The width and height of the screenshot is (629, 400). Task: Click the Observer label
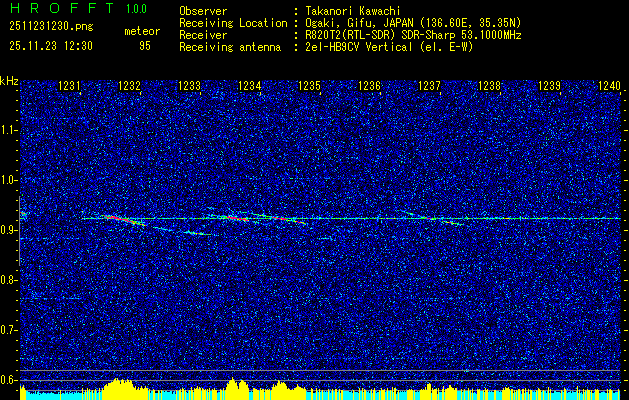[x=203, y=11]
